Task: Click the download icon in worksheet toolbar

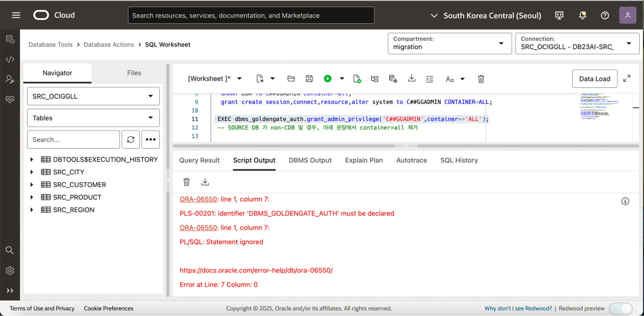Action: pyautogui.click(x=411, y=78)
